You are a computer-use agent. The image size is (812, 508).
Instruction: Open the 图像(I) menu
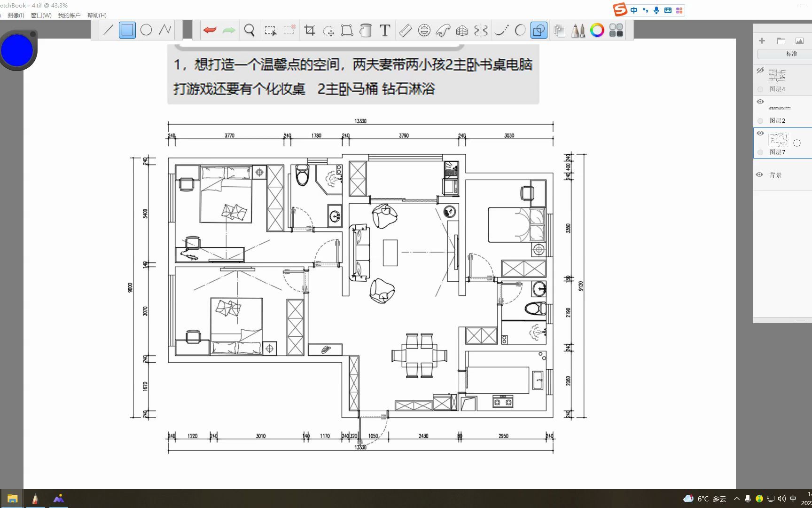pyautogui.click(x=16, y=15)
